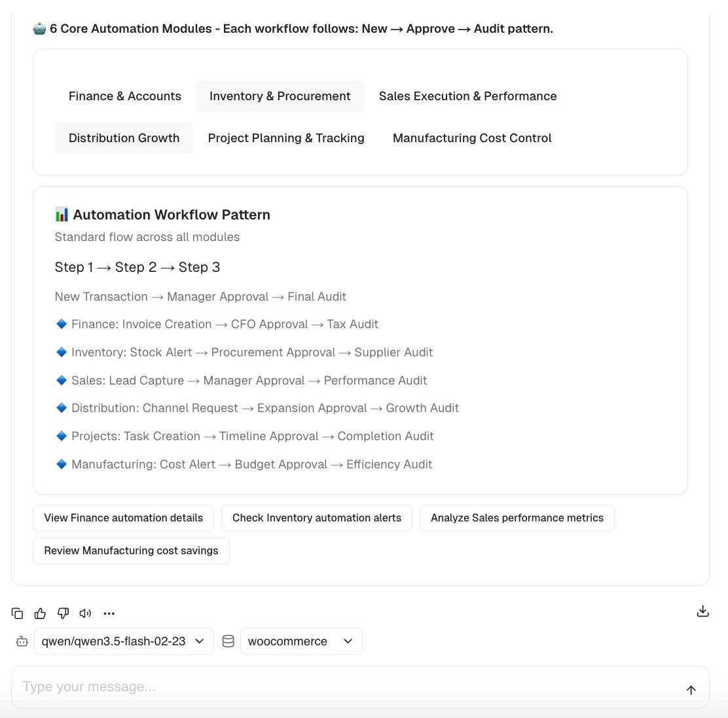Copy the response with the copy icon

click(18, 613)
